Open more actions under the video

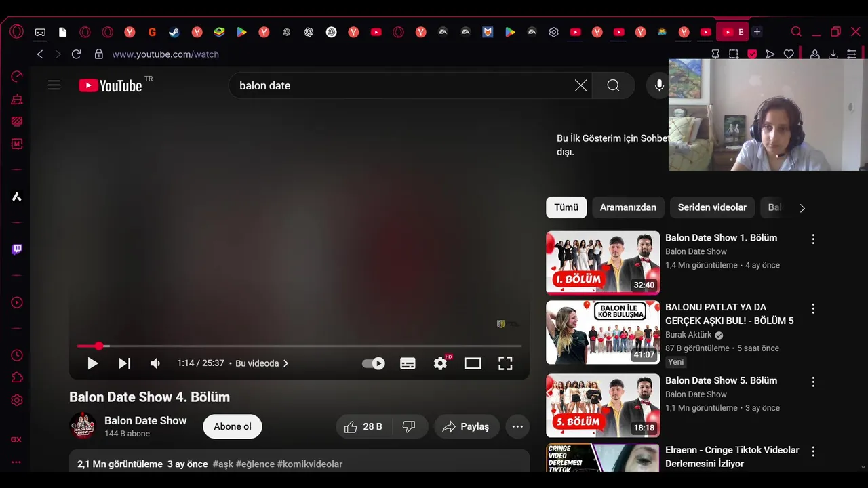tap(517, 426)
